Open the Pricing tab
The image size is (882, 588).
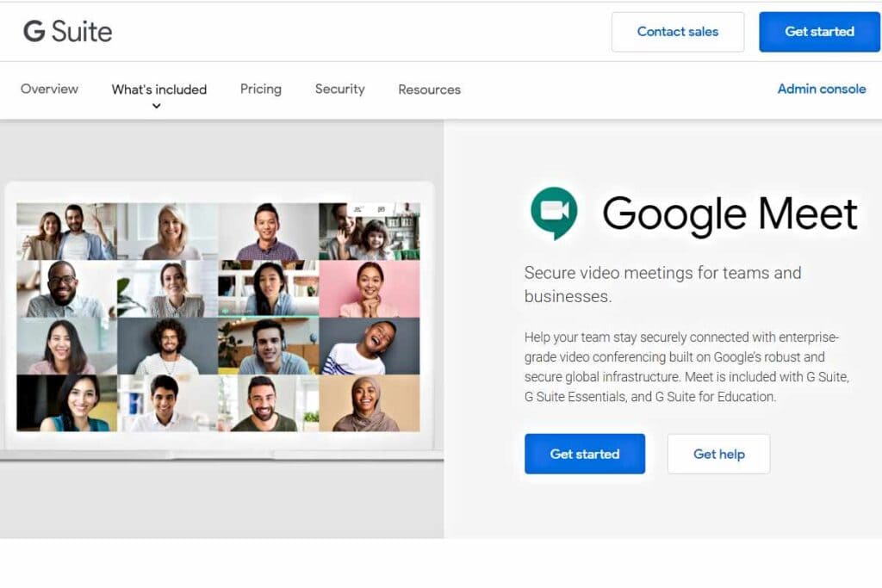[261, 89]
